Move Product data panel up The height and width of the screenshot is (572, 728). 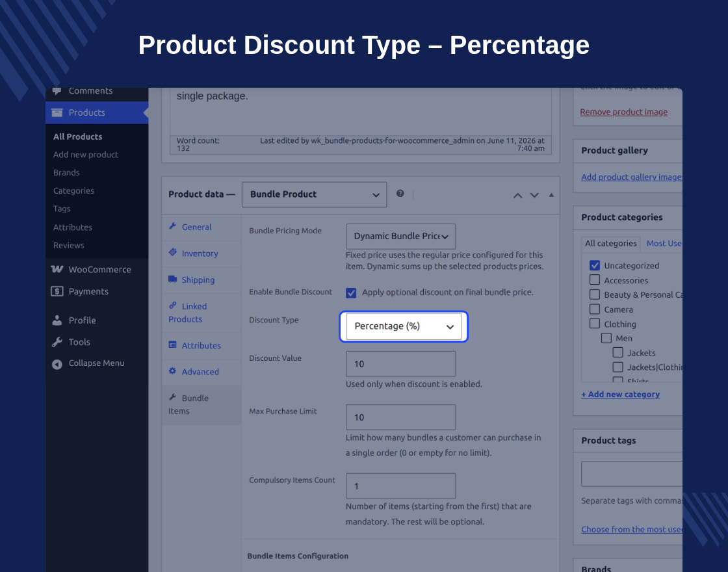point(517,196)
